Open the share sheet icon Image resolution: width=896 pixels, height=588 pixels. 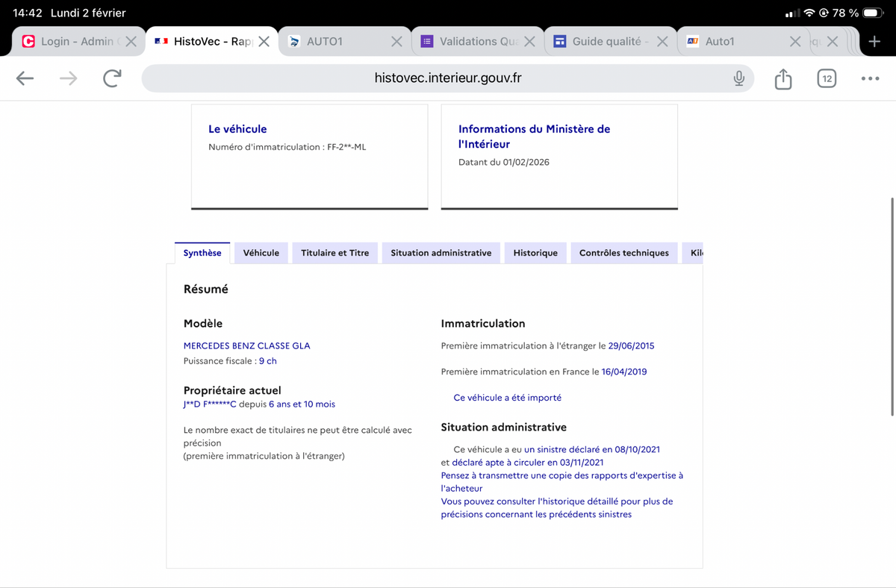pyautogui.click(x=783, y=78)
